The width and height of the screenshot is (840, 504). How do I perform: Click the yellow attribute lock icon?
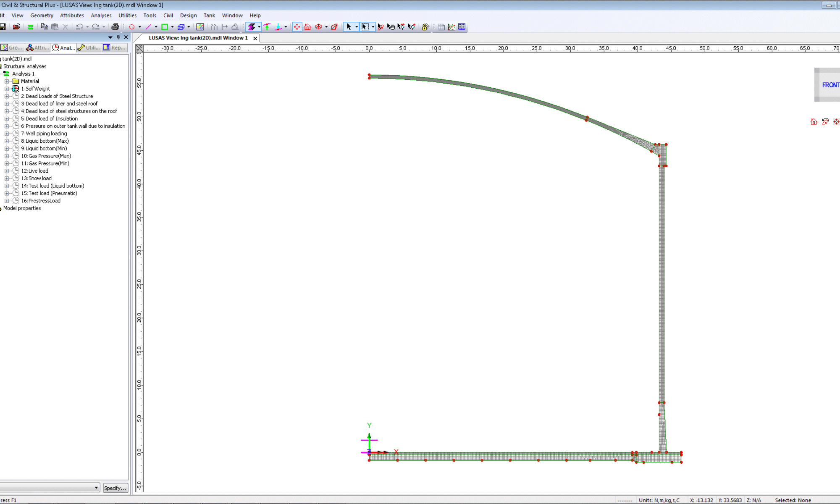(x=425, y=26)
